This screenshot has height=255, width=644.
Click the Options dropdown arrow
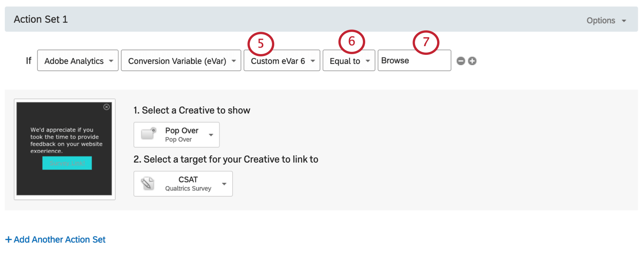point(624,21)
